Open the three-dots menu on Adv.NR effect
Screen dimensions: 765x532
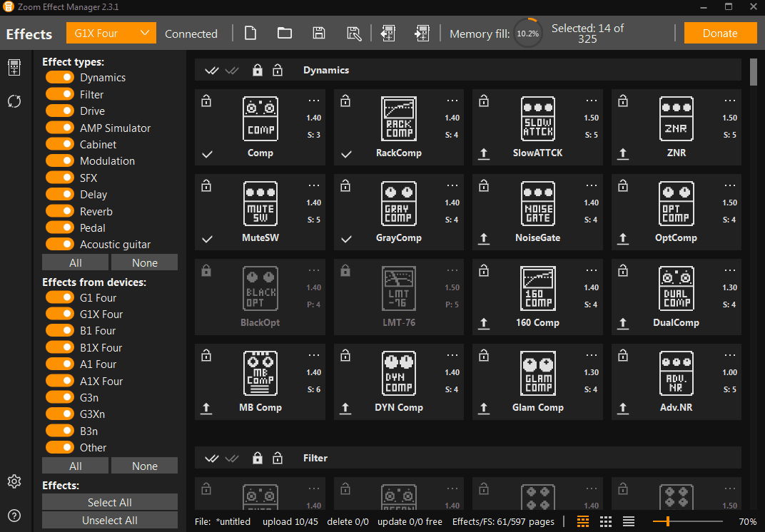click(729, 355)
